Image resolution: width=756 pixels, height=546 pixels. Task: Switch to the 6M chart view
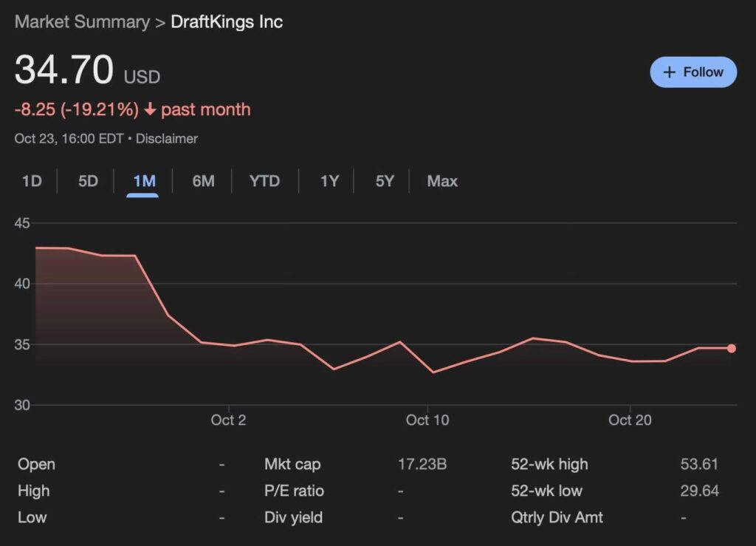pos(203,180)
